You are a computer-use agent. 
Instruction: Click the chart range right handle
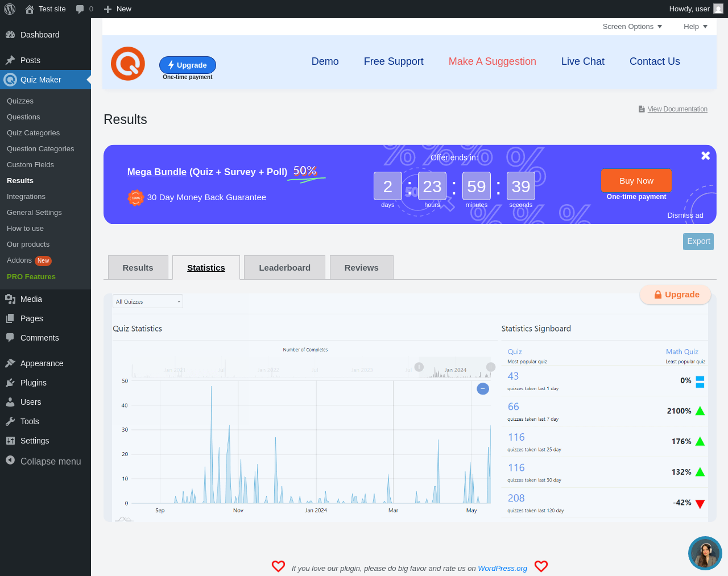point(491,367)
